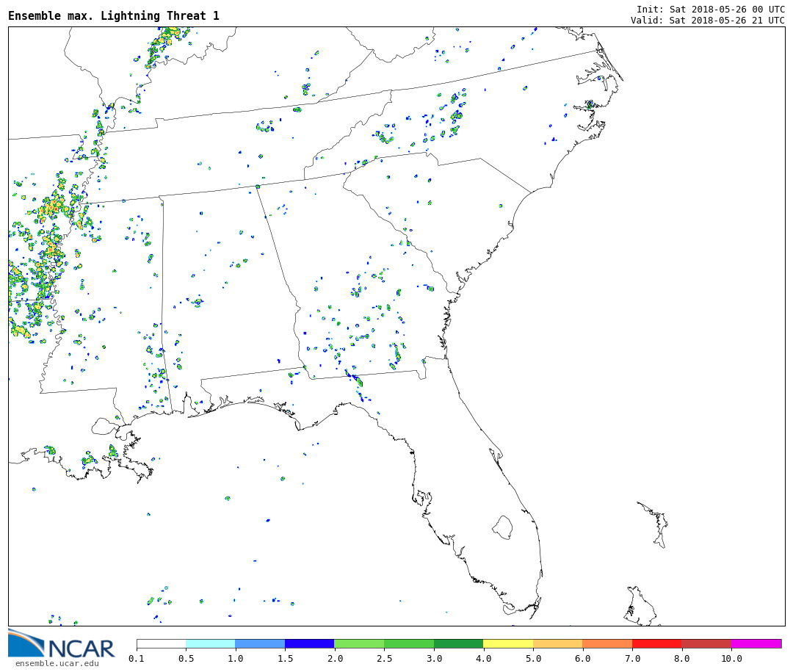The width and height of the screenshot is (793, 672).
Task: Click the 'Init: Sat 2018-05-26 00 UTC' line
Action: pos(711,9)
